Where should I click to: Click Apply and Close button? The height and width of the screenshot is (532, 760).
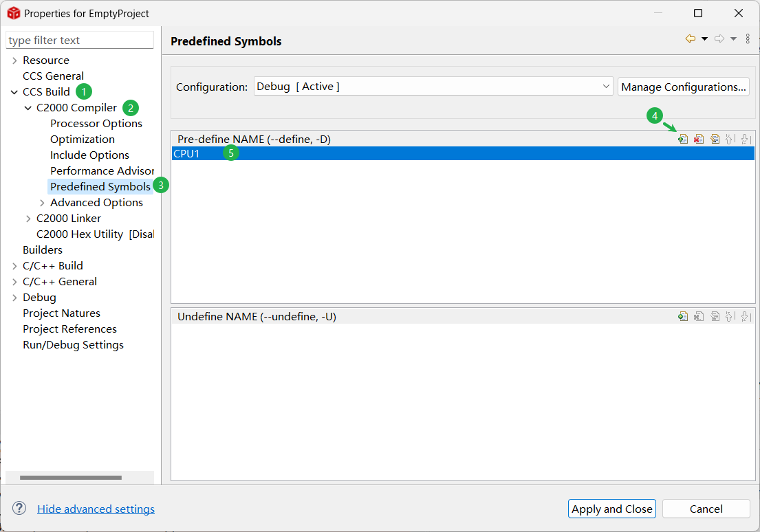(x=611, y=509)
